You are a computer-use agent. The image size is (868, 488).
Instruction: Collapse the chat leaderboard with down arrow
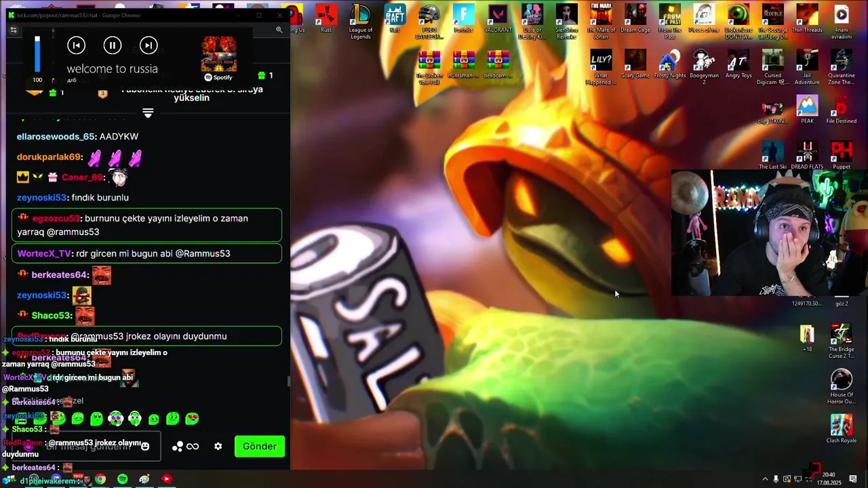[x=148, y=113]
